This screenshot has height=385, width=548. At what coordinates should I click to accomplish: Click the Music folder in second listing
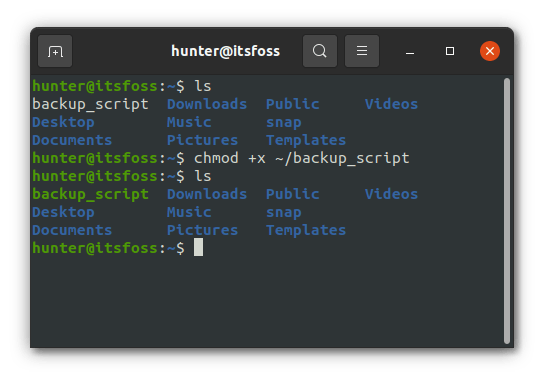click(189, 212)
